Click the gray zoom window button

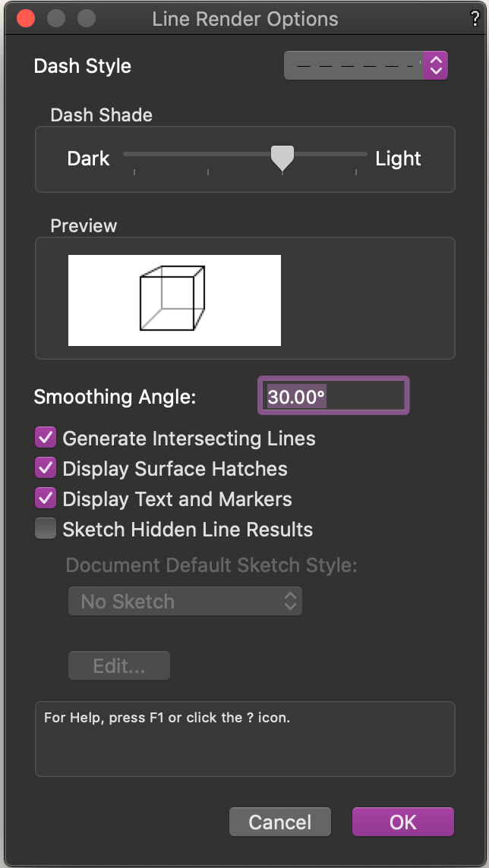87,18
